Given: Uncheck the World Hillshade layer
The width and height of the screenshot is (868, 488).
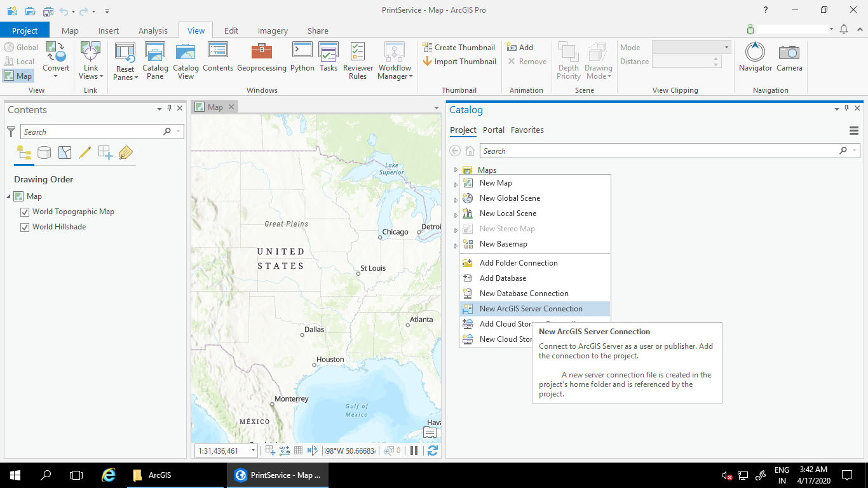Looking at the screenshot, I should point(24,227).
